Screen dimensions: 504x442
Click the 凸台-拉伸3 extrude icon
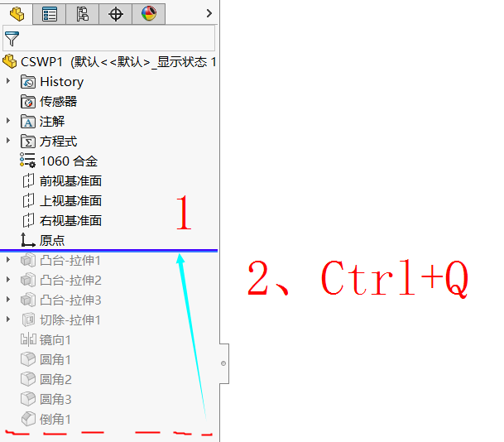click(28, 300)
